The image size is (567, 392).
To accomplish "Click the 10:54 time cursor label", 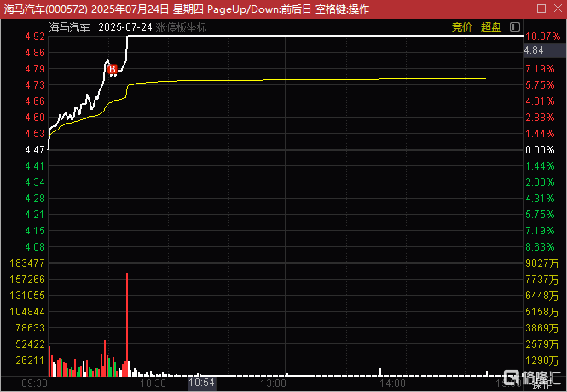I will pos(202,383).
